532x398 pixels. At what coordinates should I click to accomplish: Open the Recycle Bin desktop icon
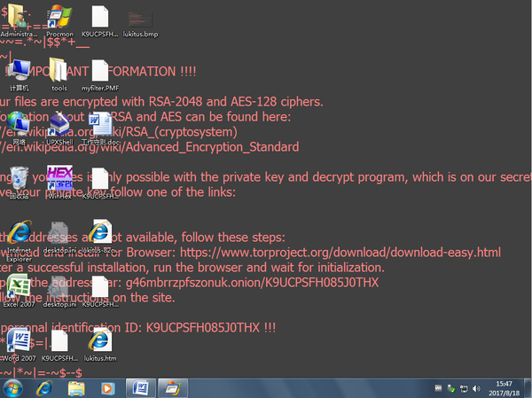19,177
